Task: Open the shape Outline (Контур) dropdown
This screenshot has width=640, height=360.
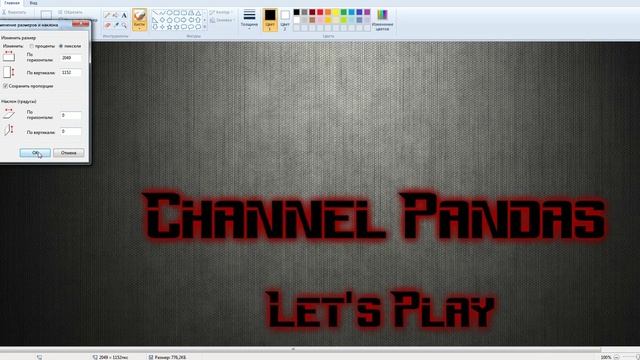Action: [x=222, y=12]
